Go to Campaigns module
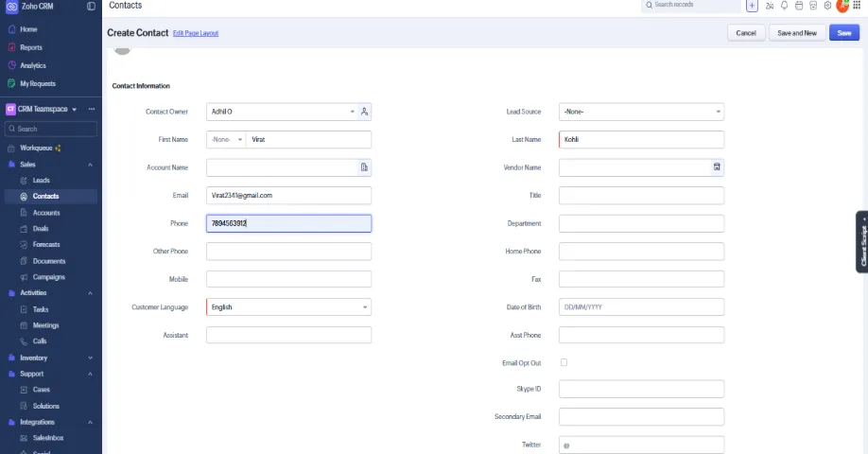The image size is (868, 454). (51, 277)
